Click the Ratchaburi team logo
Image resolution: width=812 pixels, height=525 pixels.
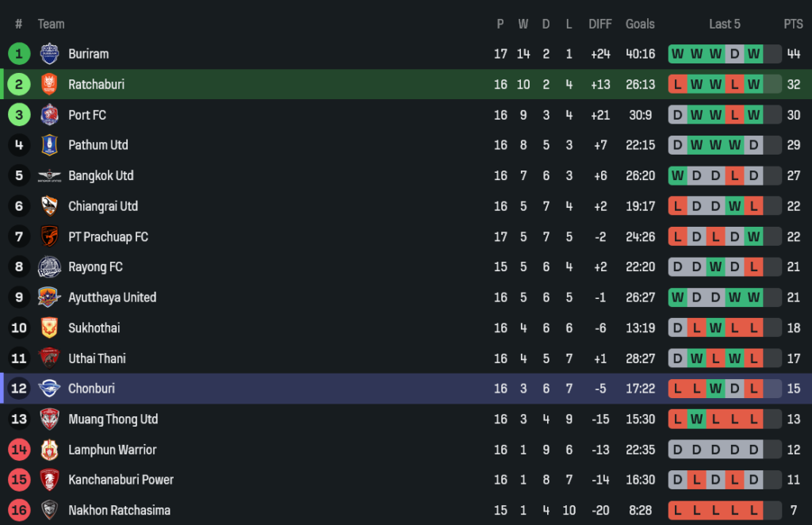coord(49,84)
